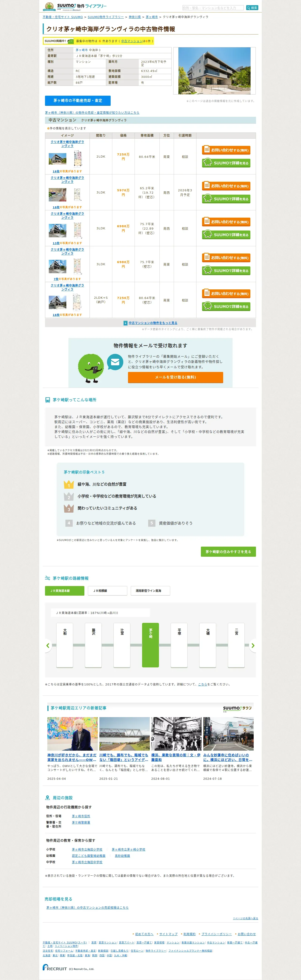Expand 中古マンションの物件をもっと見る link
The image size is (301, 980).
(x=153, y=323)
